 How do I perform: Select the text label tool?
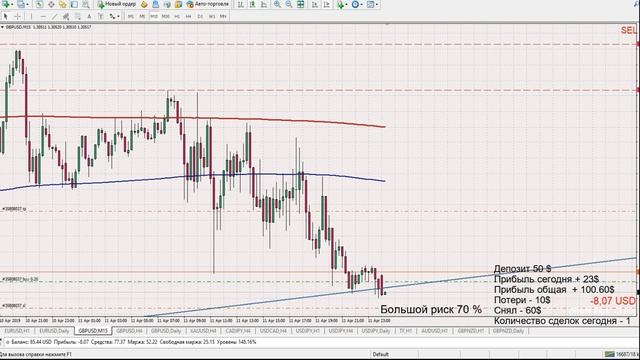click(100, 16)
